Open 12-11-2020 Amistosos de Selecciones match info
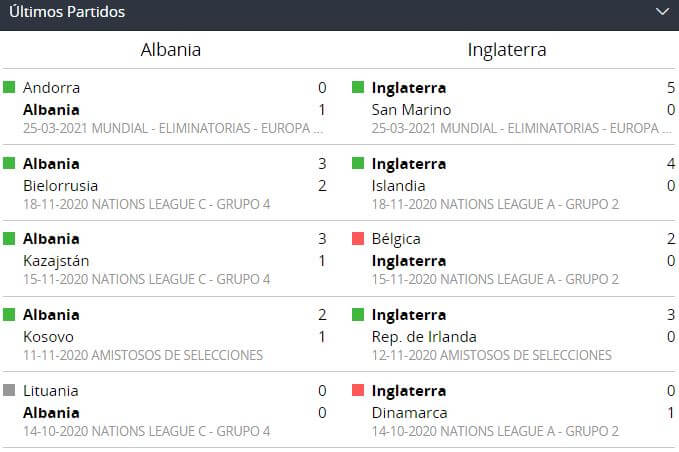This screenshot has width=679, height=452. (491, 355)
